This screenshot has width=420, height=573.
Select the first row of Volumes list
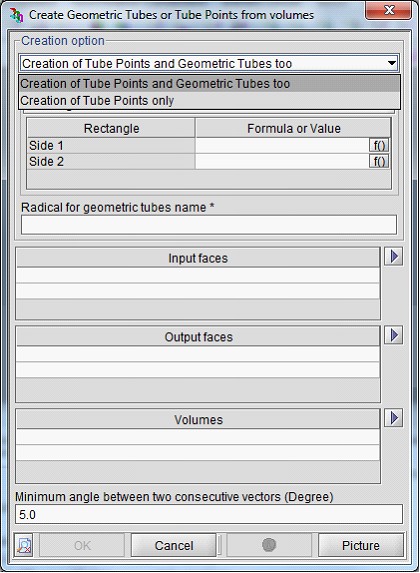pyautogui.click(x=198, y=437)
